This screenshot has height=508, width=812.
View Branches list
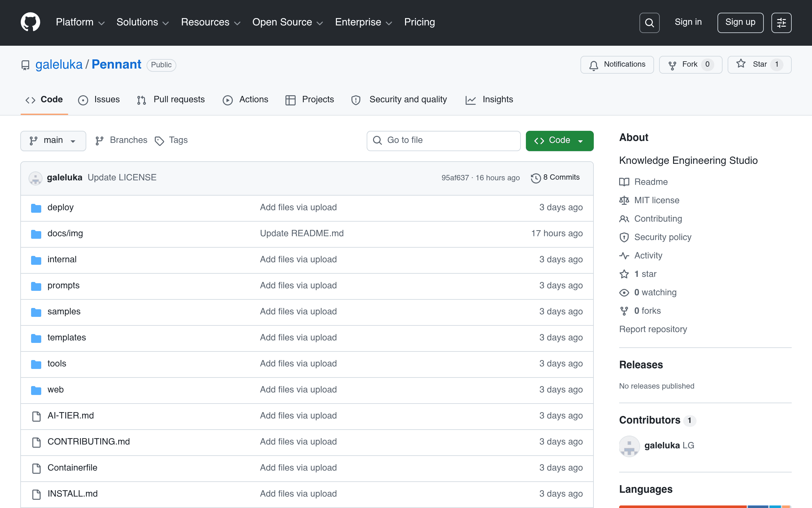[x=121, y=140]
